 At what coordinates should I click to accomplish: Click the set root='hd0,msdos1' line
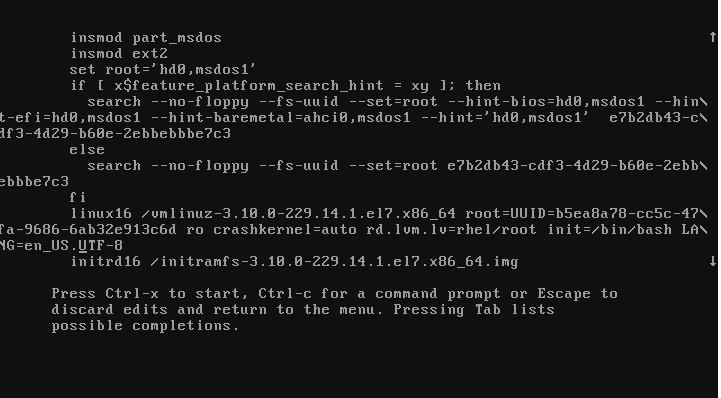click(x=163, y=70)
